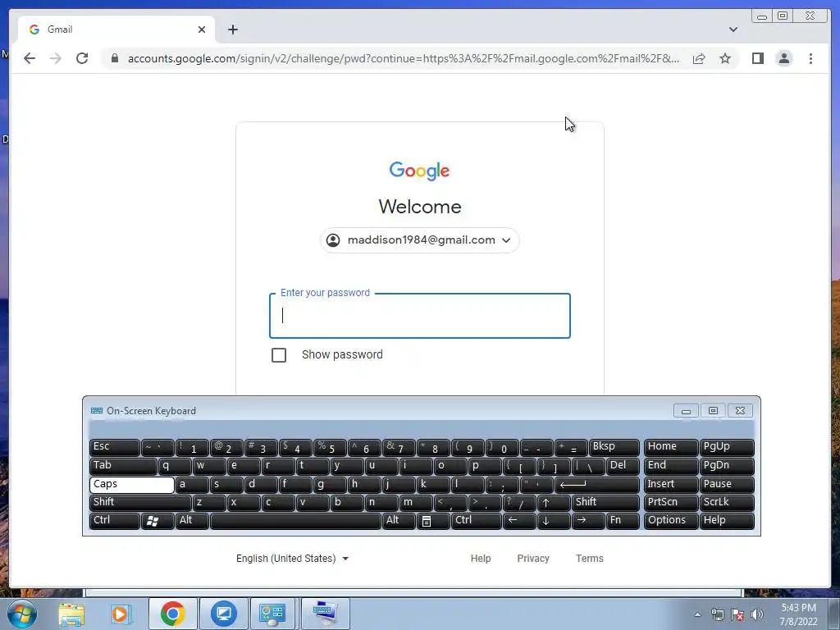Click the @ 2 key

point(226,447)
